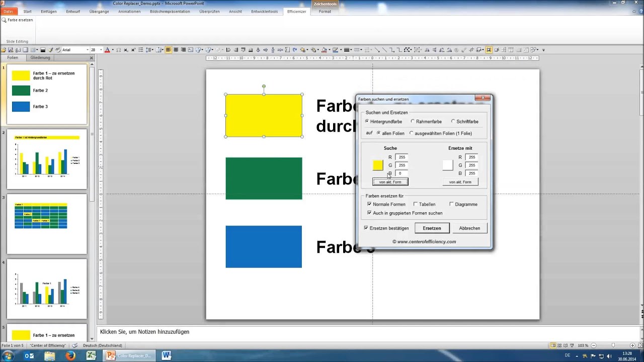The image size is (644, 362).
Task: Select the align text left icon
Action: click(169, 50)
